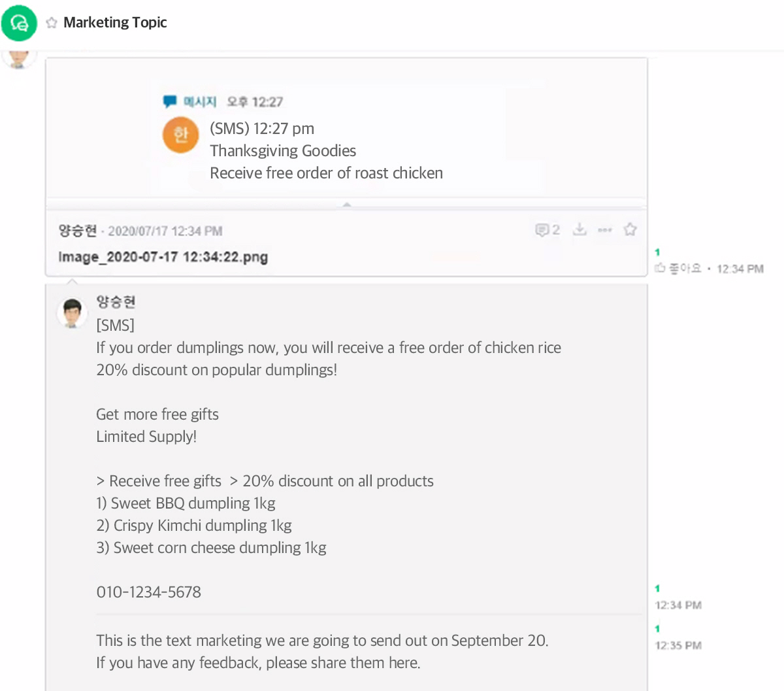Open the more options ellipsis menu
The height and width of the screenshot is (691, 784).
coord(605,229)
